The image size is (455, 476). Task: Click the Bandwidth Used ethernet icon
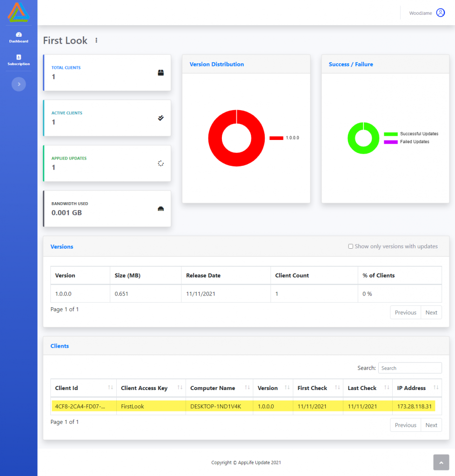click(161, 209)
